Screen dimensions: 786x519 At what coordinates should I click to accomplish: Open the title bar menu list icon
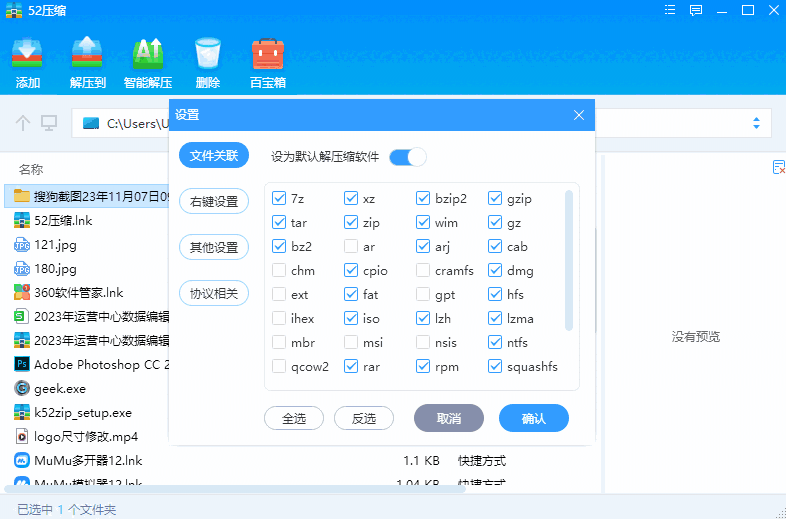coord(670,10)
